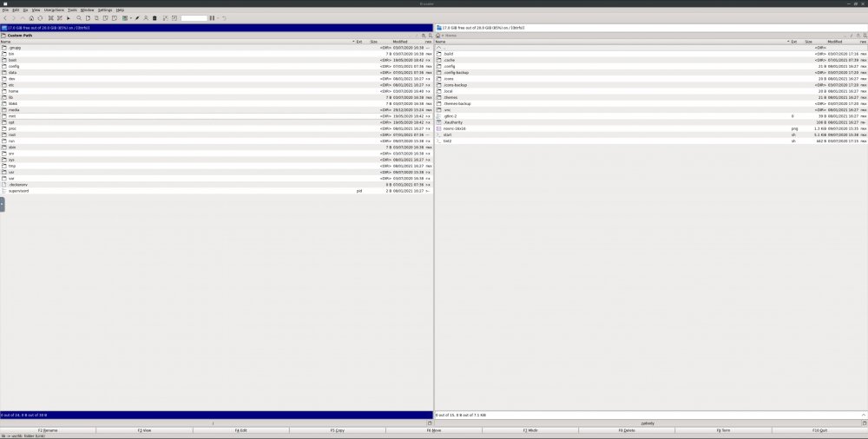Reload the panel with the refresh icon
868x439 pixels.
tap(40, 18)
